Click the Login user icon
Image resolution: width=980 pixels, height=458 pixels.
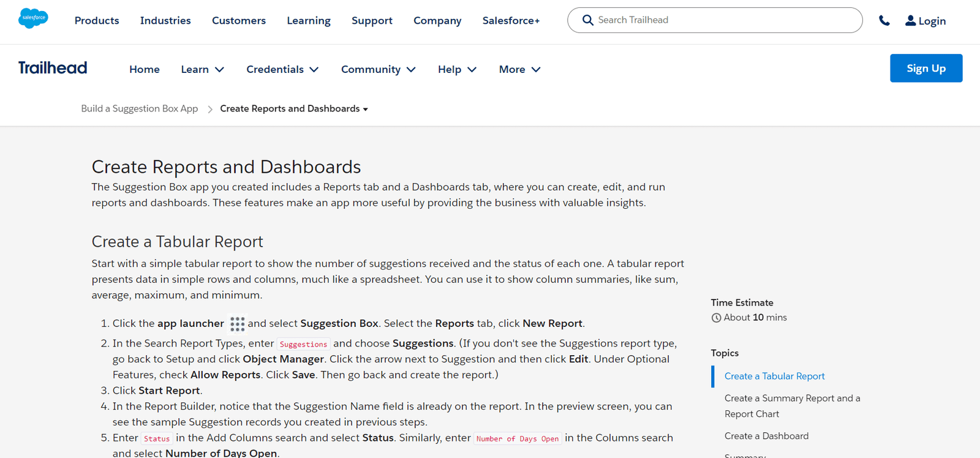910,21
